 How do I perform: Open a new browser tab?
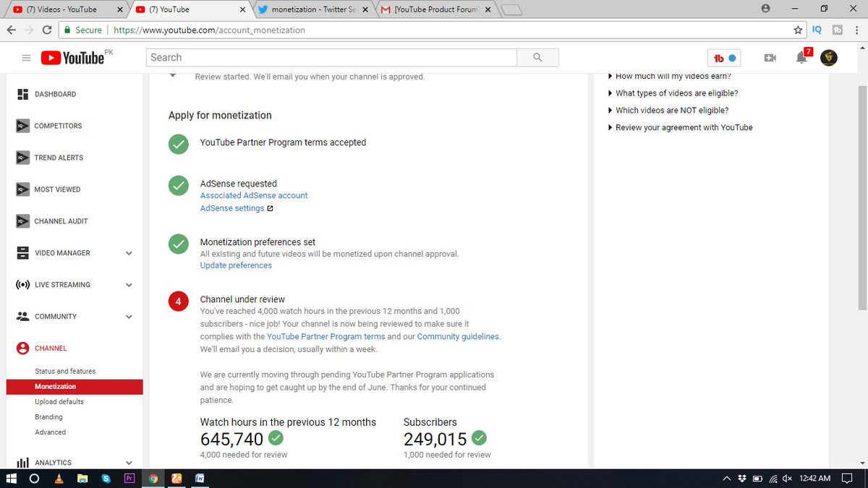(x=511, y=10)
